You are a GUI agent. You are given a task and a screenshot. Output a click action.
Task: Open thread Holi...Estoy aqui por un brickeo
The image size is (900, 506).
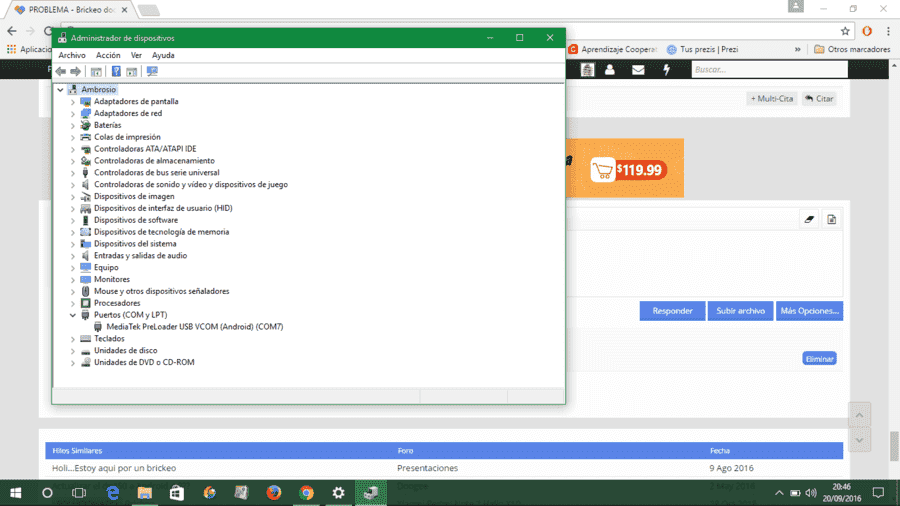(114, 468)
